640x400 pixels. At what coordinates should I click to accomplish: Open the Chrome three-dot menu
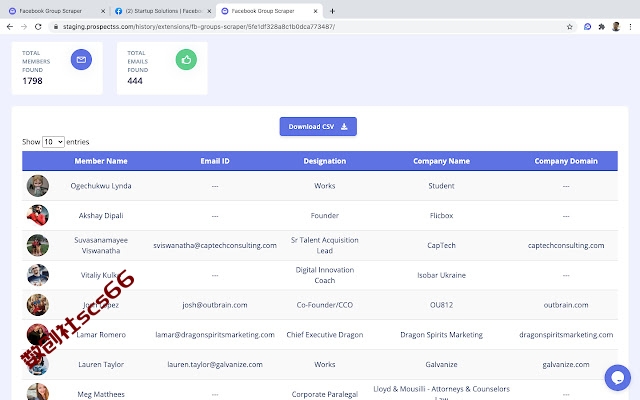(x=630, y=27)
